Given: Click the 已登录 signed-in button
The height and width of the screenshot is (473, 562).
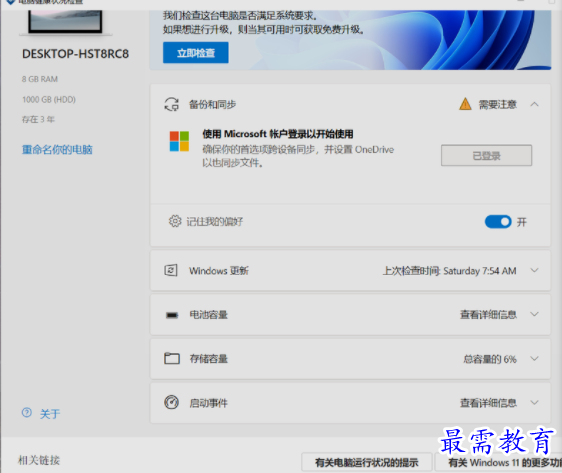Looking at the screenshot, I should click(x=486, y=156).
